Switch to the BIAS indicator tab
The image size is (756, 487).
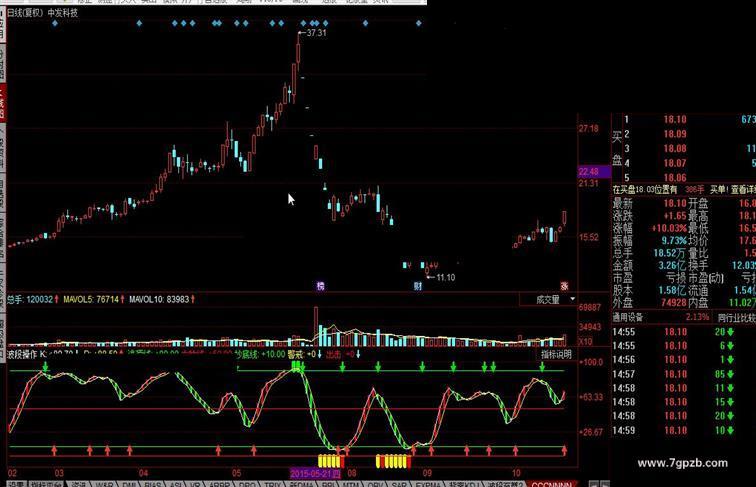pos(152,484)
